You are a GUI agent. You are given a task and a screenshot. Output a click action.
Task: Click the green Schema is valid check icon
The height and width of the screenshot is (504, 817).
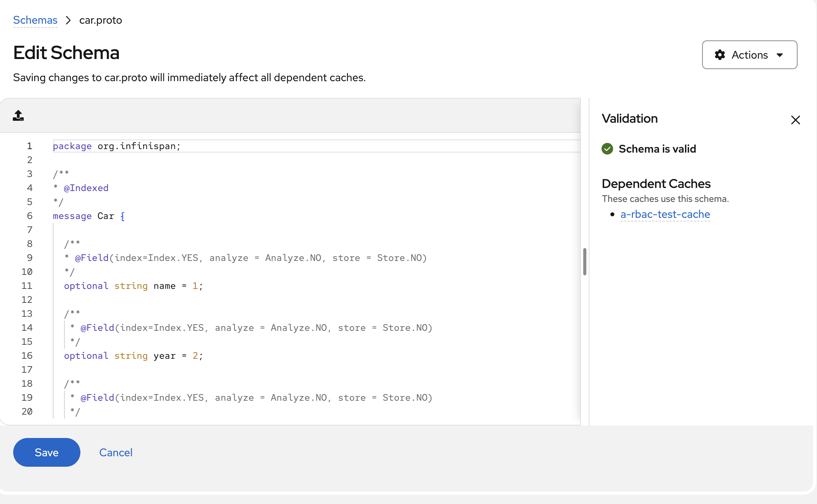click(x=607, y=149)
